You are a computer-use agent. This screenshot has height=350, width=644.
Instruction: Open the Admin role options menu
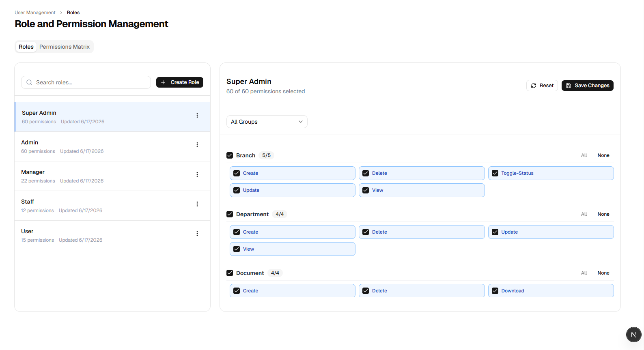197,145
